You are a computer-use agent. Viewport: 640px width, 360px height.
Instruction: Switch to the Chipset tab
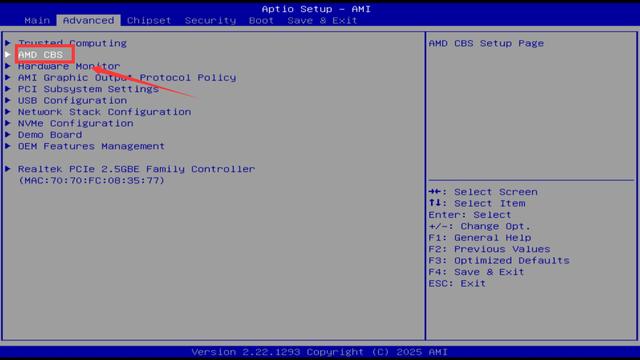tap(149, 20)
